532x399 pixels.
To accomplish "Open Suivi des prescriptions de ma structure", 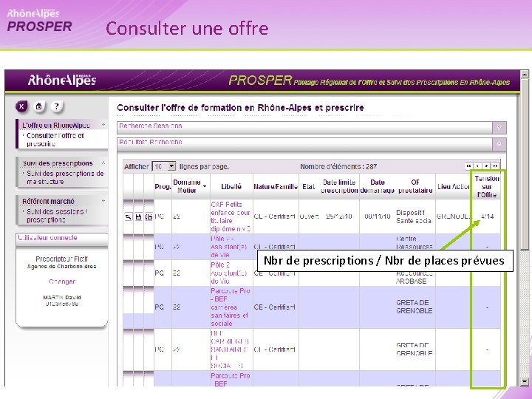I will coord(65,177).
